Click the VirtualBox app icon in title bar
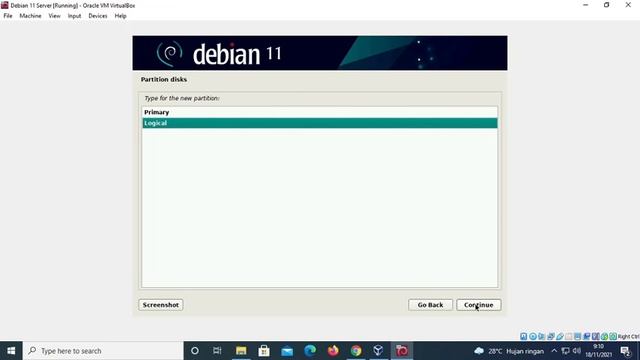The image size is (640, 360). coord(4,5)
